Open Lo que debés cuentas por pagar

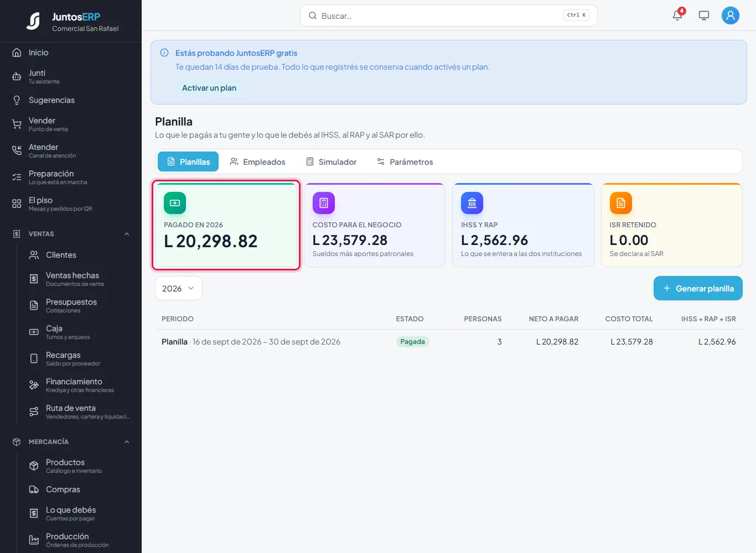[x=79, y=513]
